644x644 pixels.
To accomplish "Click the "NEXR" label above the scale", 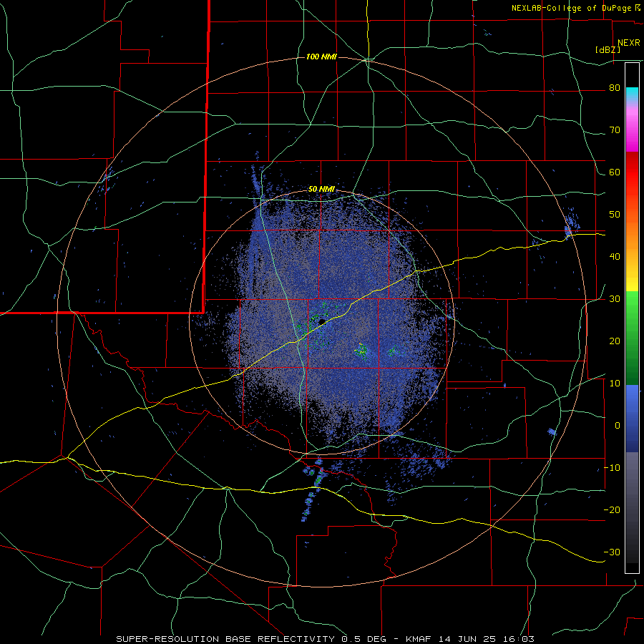I will [x=628, y=43].
